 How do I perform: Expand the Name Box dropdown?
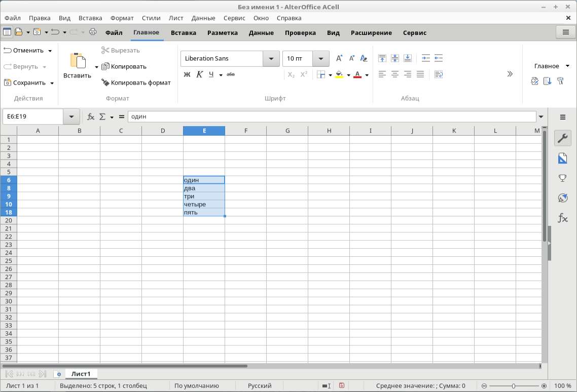point(71,116)
